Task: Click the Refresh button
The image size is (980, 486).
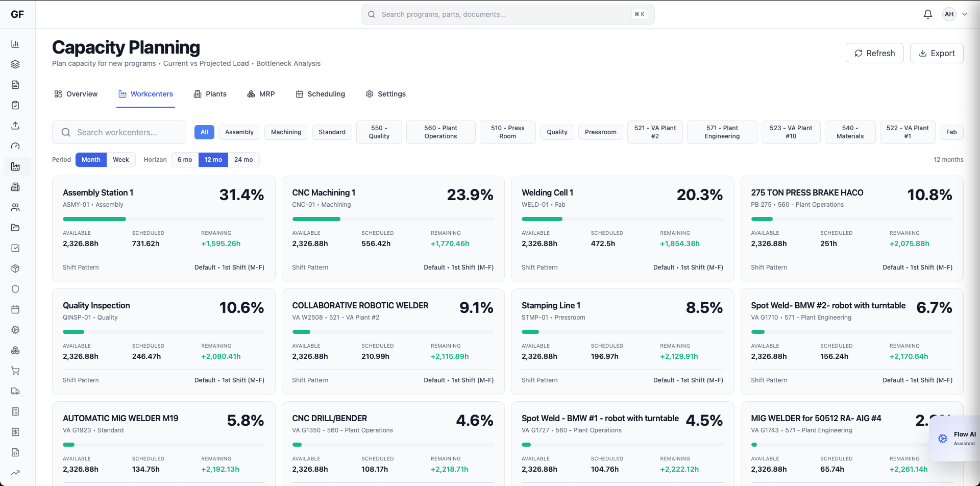Action: pos(874,53)
